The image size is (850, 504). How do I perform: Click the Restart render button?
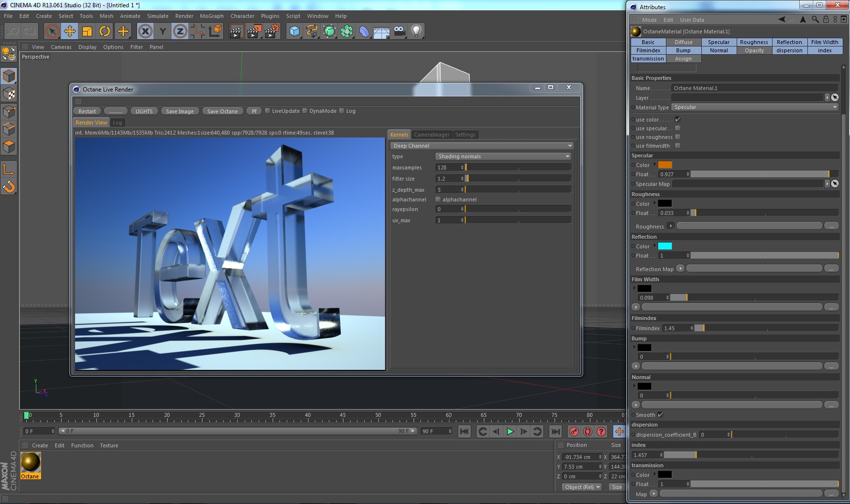point(87,111)
